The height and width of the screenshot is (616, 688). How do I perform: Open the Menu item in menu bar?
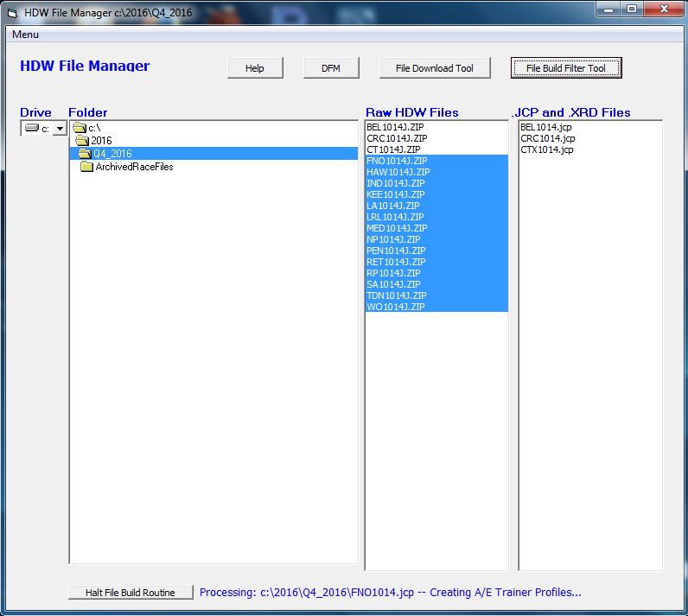point(25,35)
